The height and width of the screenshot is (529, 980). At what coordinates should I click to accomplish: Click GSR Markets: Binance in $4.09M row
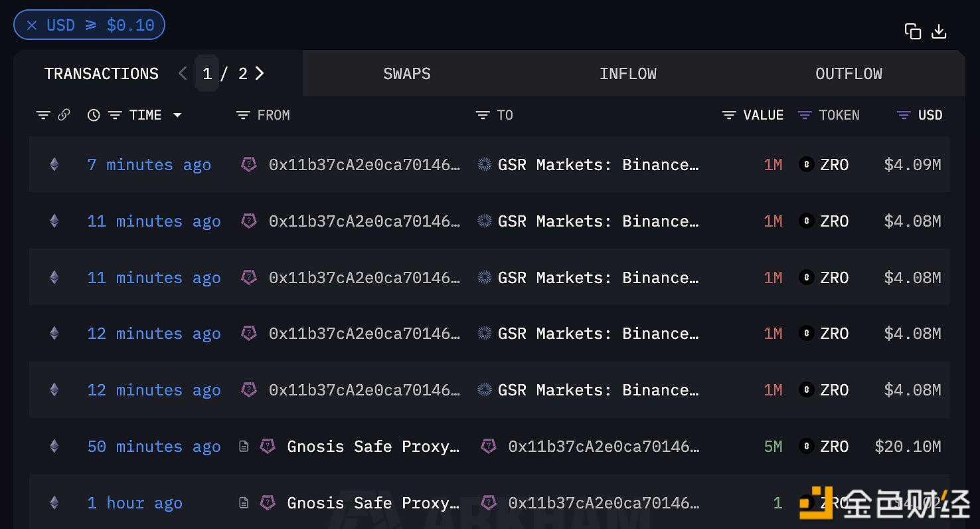pos(598,165)
